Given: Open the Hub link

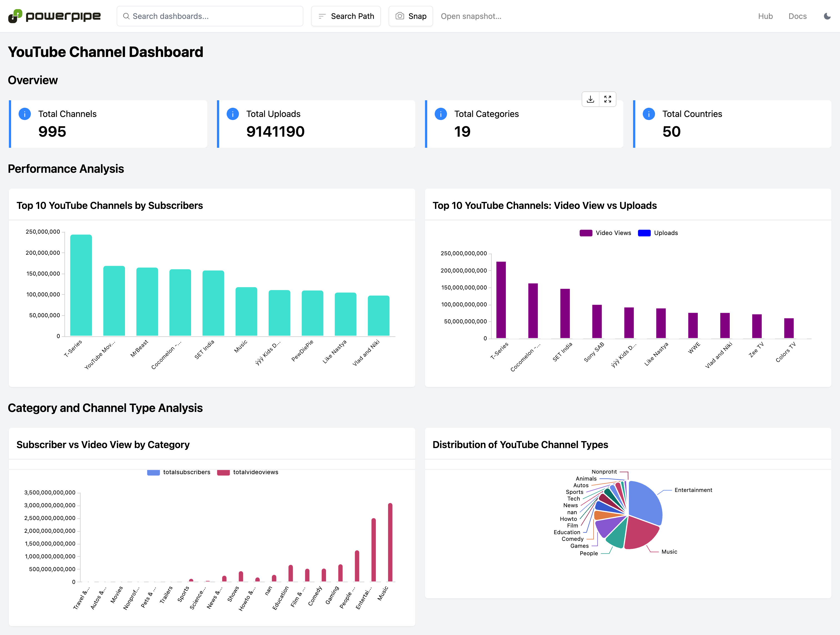Looking at the screenshot, I should pos(765,16).
